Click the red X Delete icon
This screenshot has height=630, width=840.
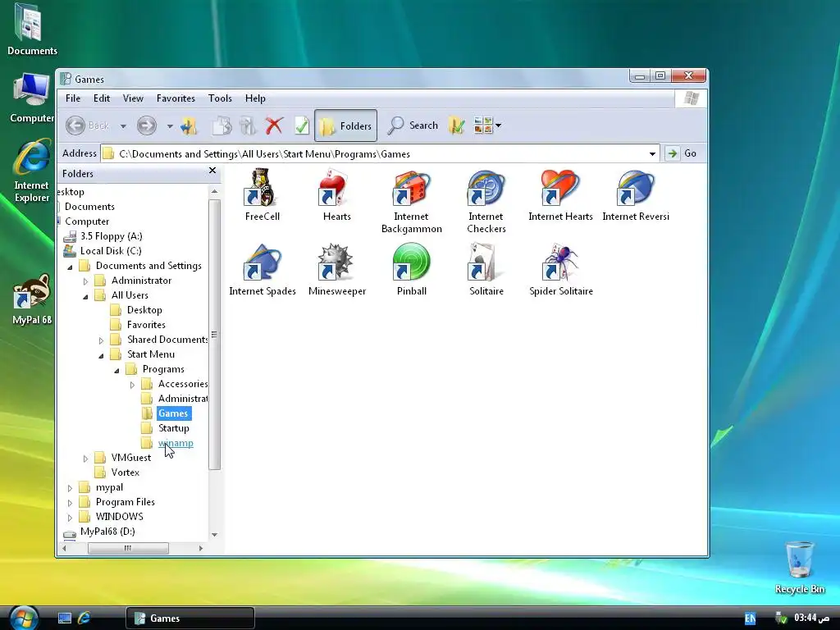pos(274,126)
